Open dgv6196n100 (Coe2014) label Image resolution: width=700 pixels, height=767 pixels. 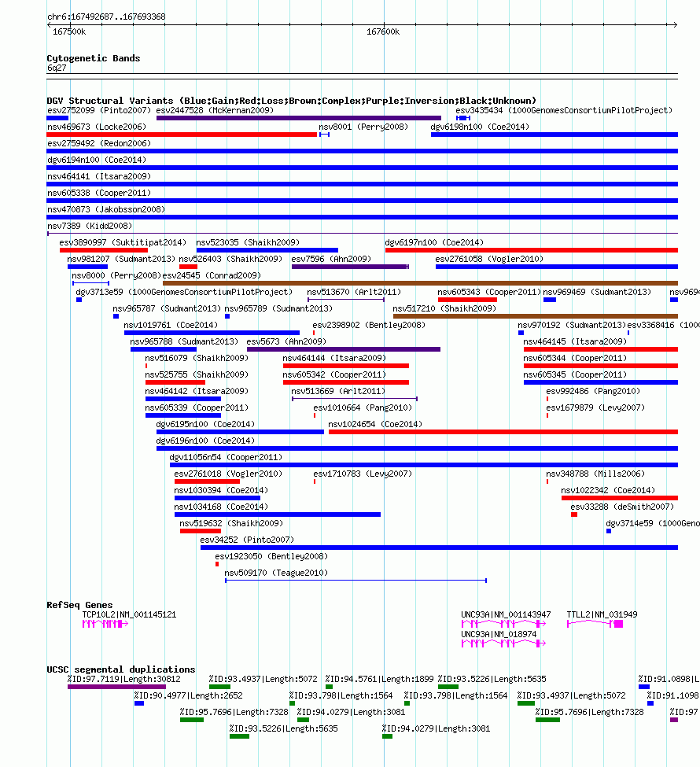[205, 441]
